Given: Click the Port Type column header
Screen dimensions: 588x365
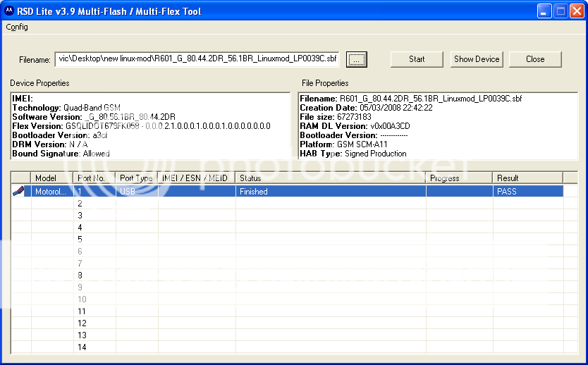Looking at the screenshot, I should (x=137, y=178).
